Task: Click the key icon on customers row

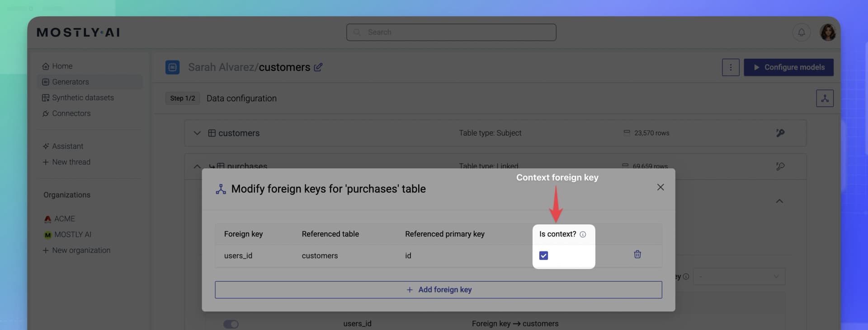Action: coord(780,133)
